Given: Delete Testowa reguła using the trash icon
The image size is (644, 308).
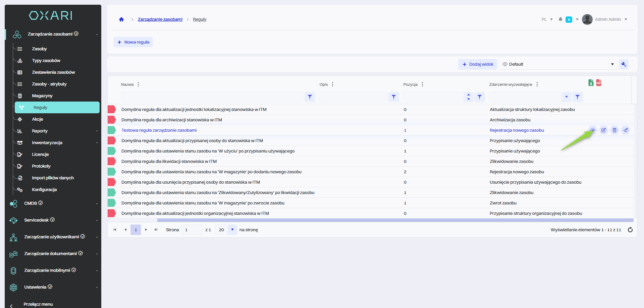Looking at the screenshot, I should pos(614,130).
